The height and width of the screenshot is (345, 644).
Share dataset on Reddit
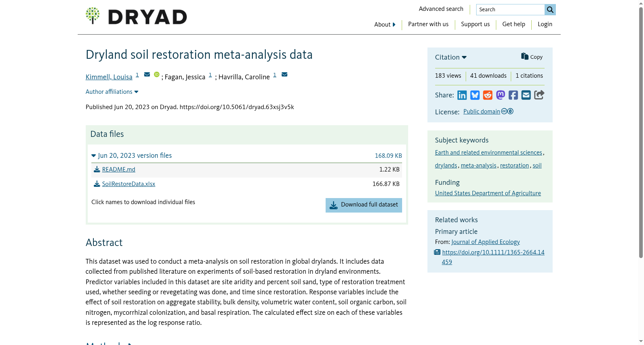(x=488, y=95)
